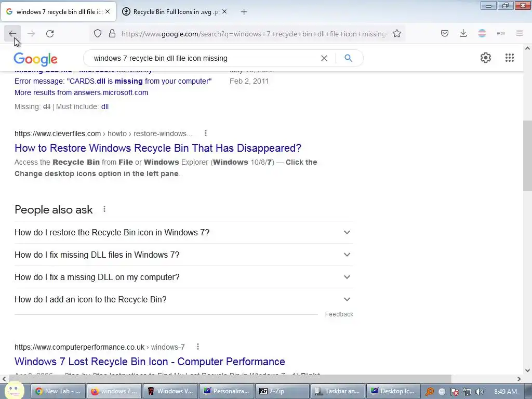The height and width of the screenshot is (399, 532).
Task: Close the Google search results tab
Action: click(x=108, y=11)
